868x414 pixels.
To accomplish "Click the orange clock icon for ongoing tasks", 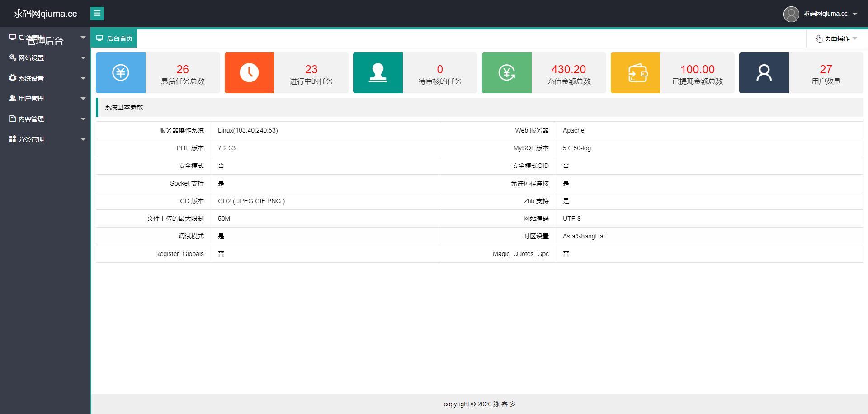I will tap(249, 73).
